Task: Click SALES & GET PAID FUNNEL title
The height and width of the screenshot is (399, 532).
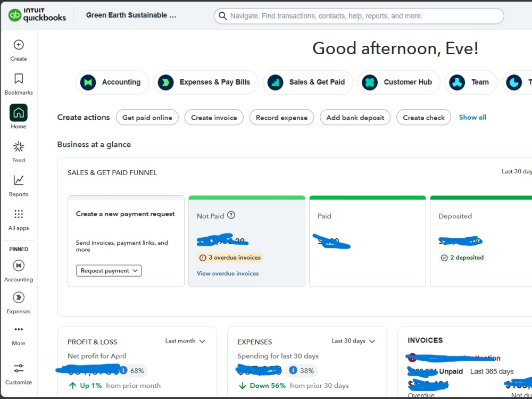Action: pyautogui.click(x=112, y=173)
